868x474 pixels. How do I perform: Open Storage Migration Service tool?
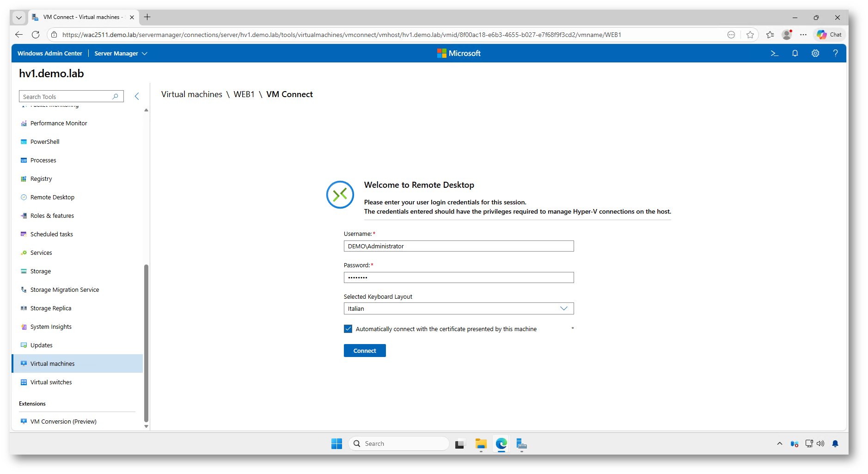pos(65,290)
